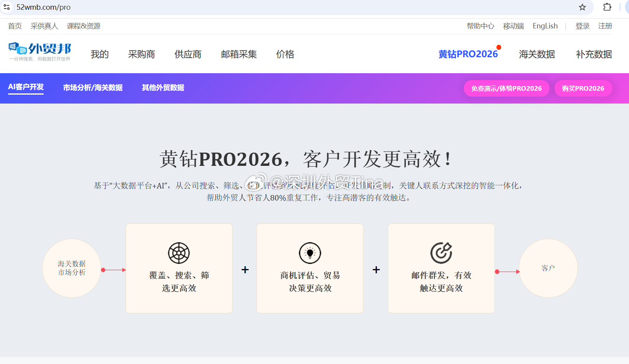629x364 pixels.
Task: Click 覆盖、搜索、筛选更高效 card
Action: 179,268
